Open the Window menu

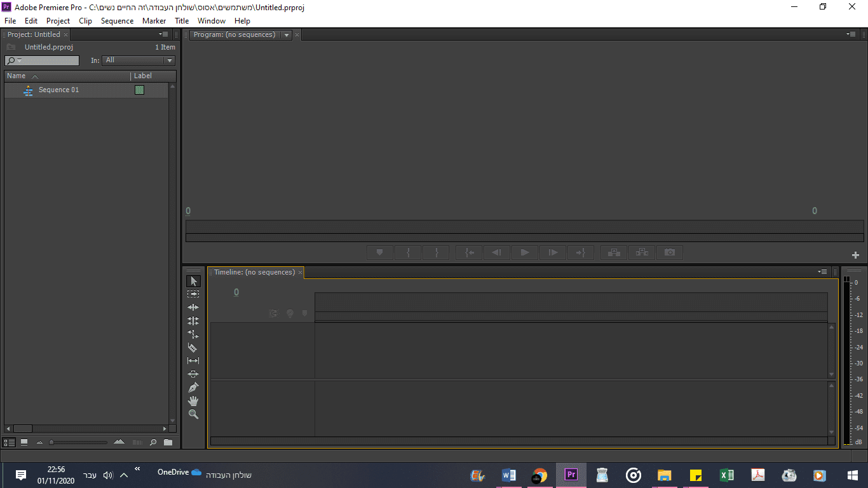211,21
